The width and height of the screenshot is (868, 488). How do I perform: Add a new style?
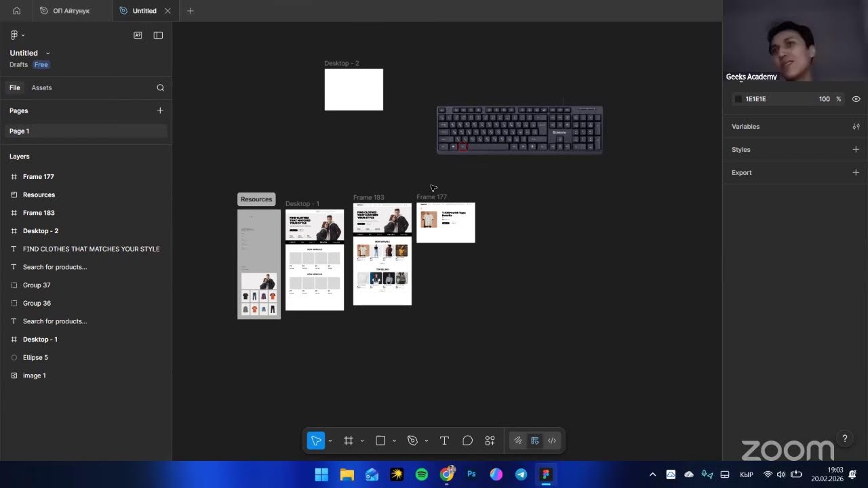click(x=856, y=150)
